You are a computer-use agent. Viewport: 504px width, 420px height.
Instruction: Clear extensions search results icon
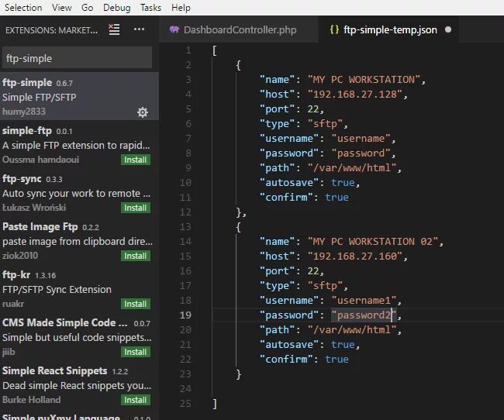[x=114, y=29]
